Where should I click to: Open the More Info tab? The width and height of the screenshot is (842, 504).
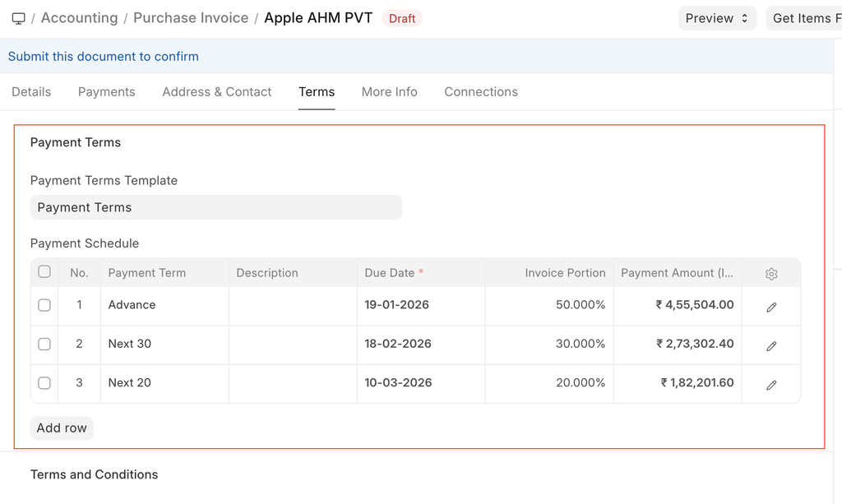[389, 92]
